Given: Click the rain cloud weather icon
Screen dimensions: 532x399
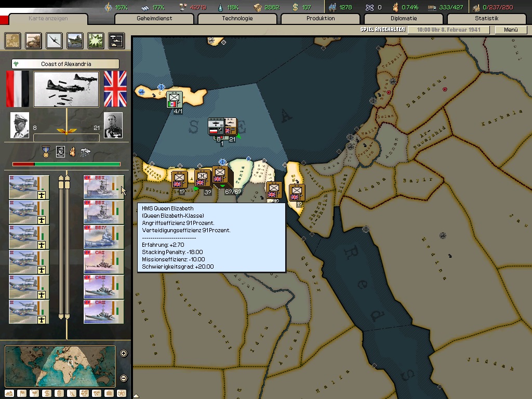Looking at the screenshot, I should 85,152.
